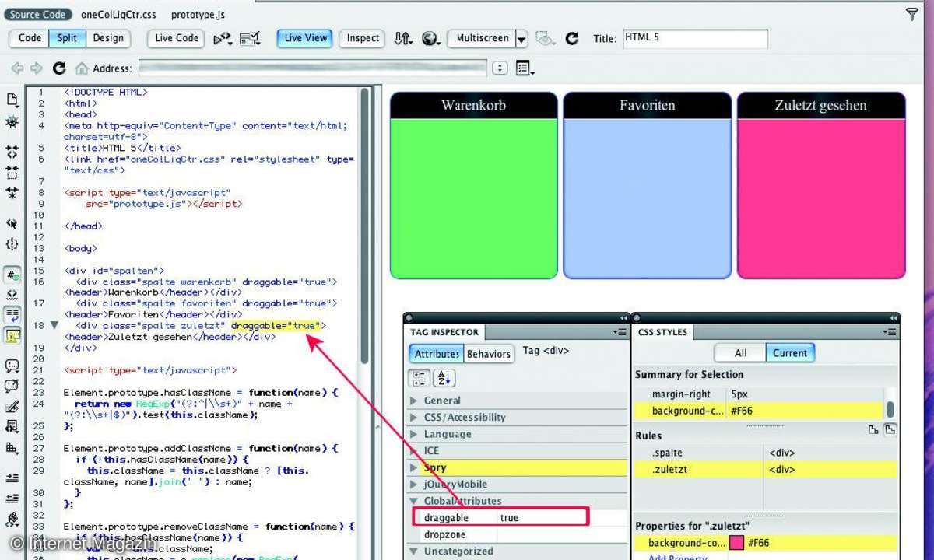This screenshot has height=560, width=934.
Task: Click the address bar Back arrow
Action: [16, 68]
